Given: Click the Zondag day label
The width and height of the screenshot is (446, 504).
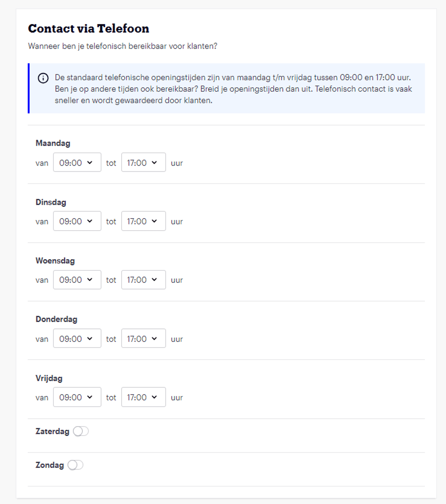Looking at the screenshot, I should click(x=50, y=465).
